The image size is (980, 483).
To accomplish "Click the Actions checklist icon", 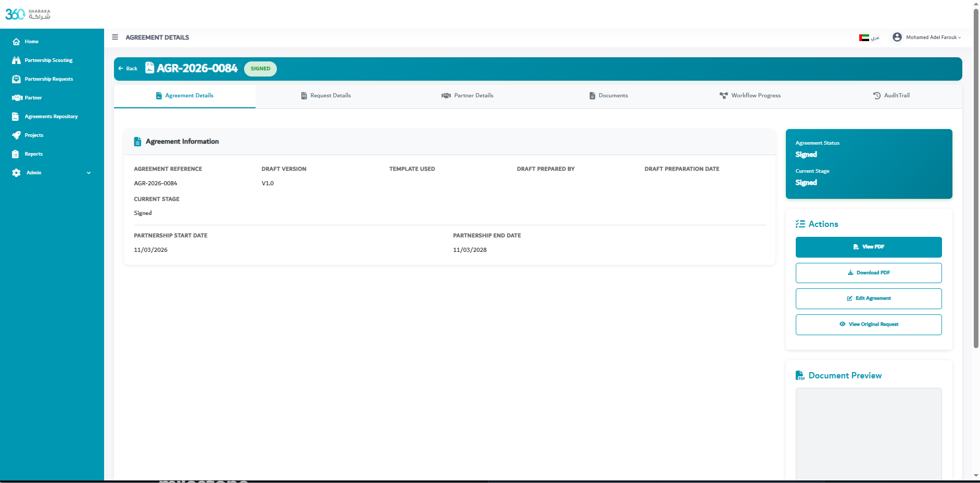I will point(800,224).
